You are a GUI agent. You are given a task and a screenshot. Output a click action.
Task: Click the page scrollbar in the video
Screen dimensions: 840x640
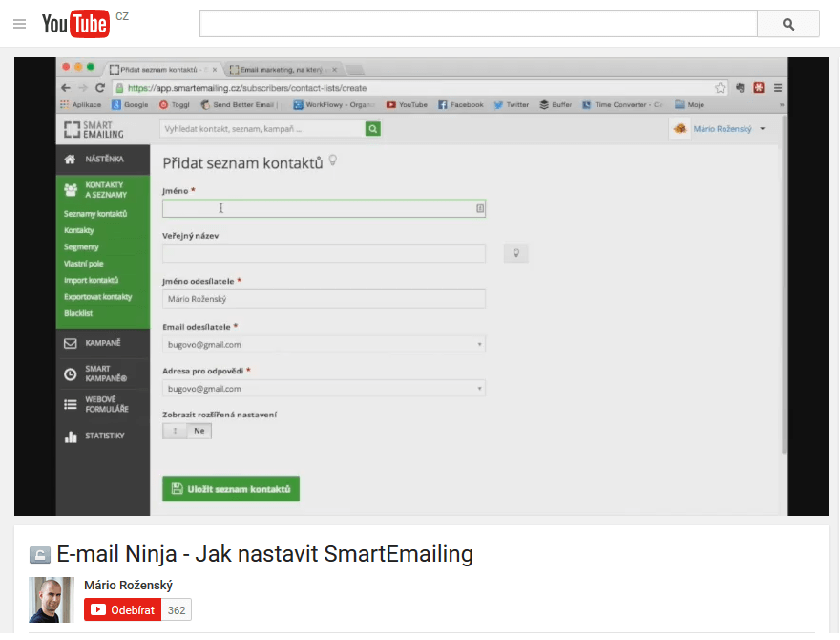784,284
